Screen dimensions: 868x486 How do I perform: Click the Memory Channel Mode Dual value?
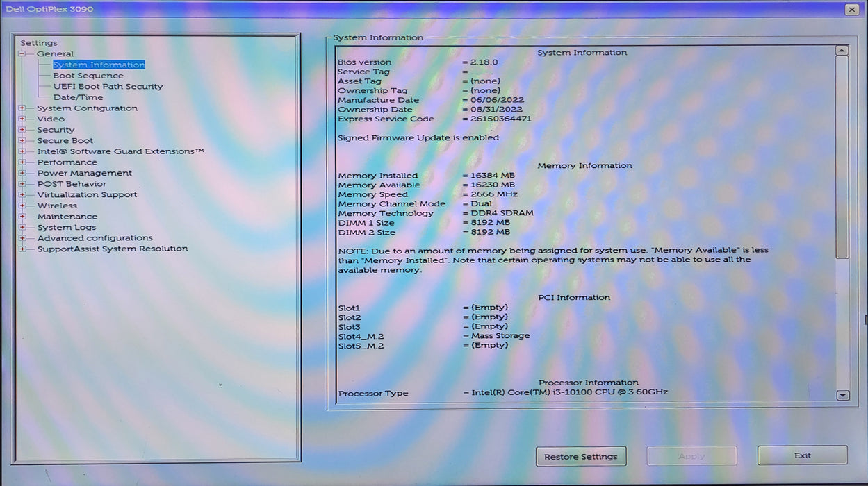coord(481,204)
